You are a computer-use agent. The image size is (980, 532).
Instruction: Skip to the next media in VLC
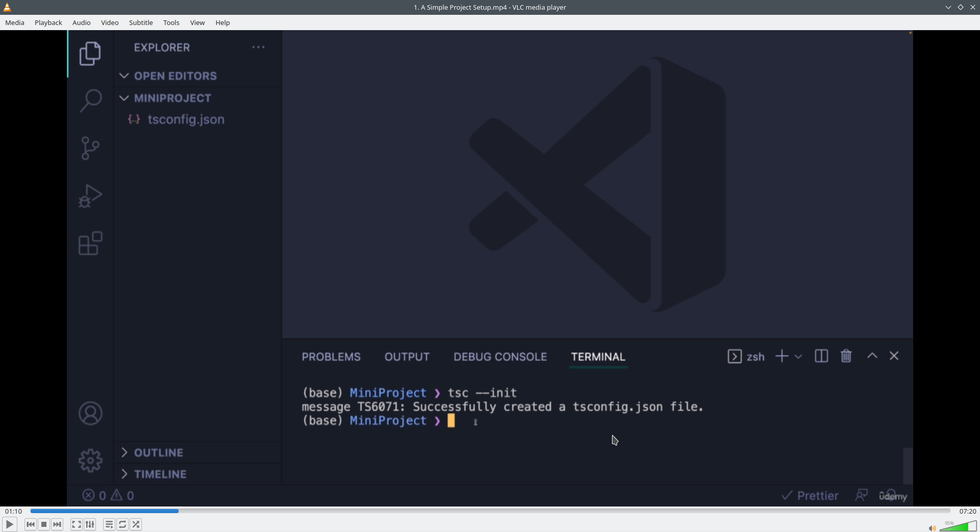tap(57, 524)
